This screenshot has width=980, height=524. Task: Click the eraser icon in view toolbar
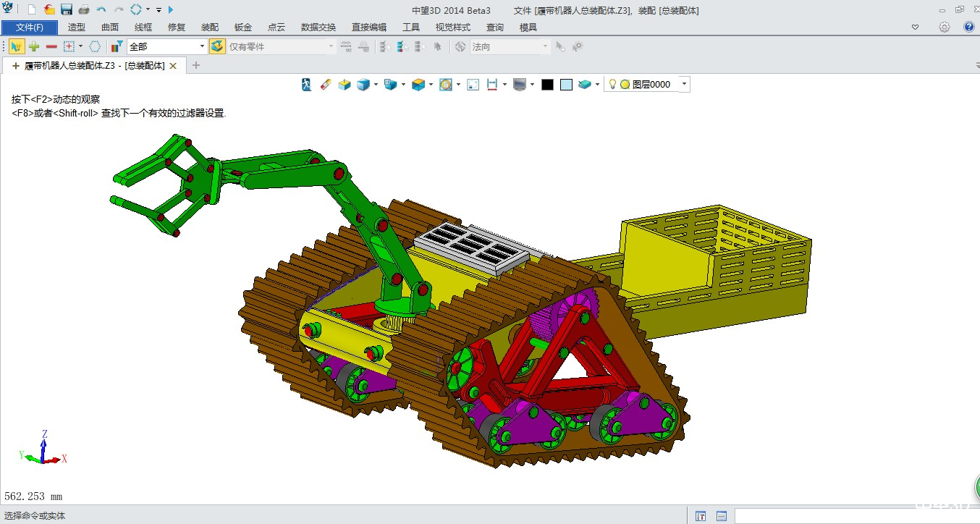click(325, 85)
